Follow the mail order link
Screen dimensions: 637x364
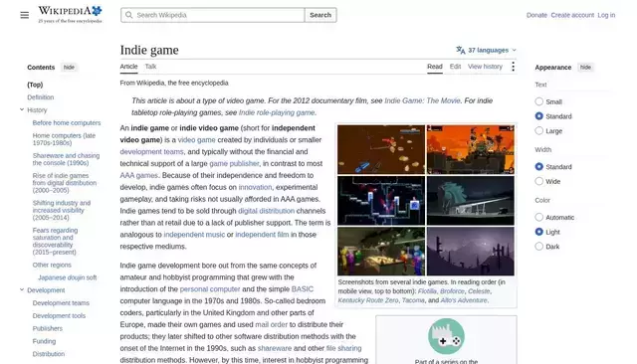click(x=271, y=324)
